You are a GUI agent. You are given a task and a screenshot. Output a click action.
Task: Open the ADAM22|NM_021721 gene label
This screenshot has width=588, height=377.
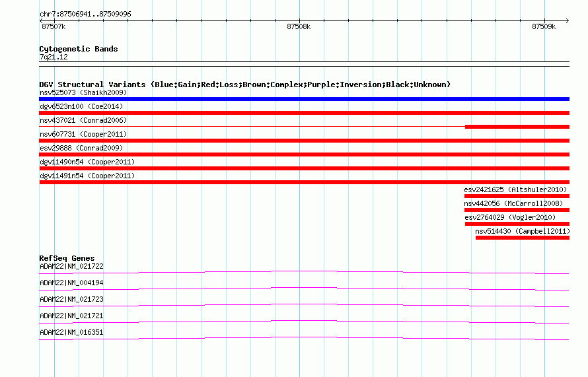coord(71,316)
